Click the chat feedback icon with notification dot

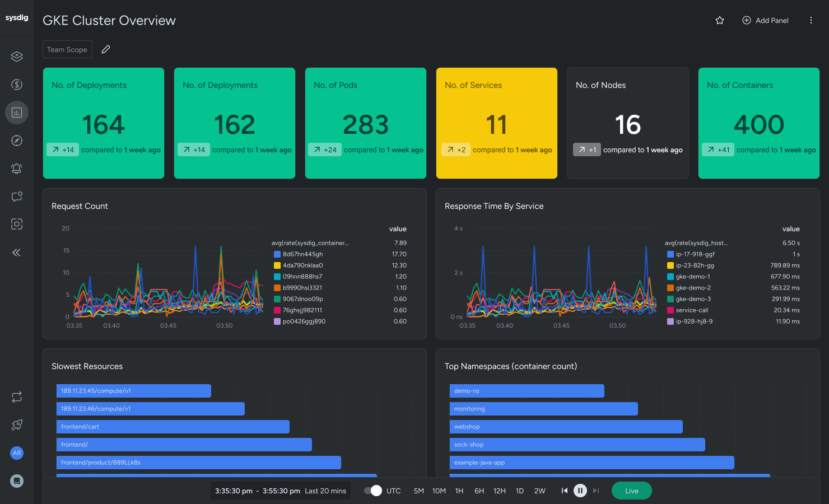[16, 197]
